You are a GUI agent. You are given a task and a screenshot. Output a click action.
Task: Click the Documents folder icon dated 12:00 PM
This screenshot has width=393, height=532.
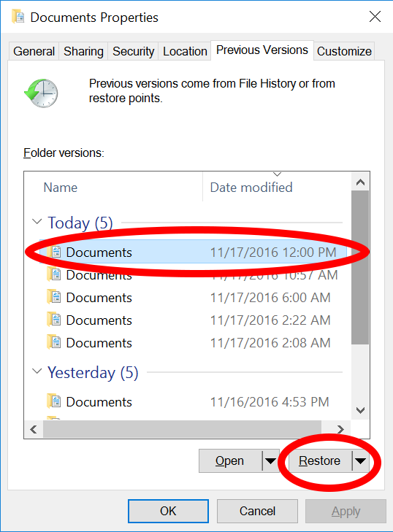pos(54,252)
